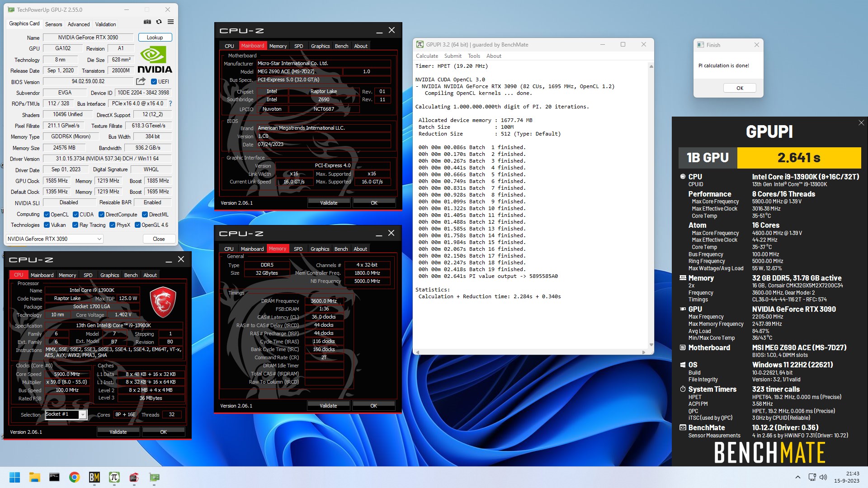This screenshot has width=868, height=488.
Task: Toggle Ray Tracing checkbox
Action: coord(75,225)
